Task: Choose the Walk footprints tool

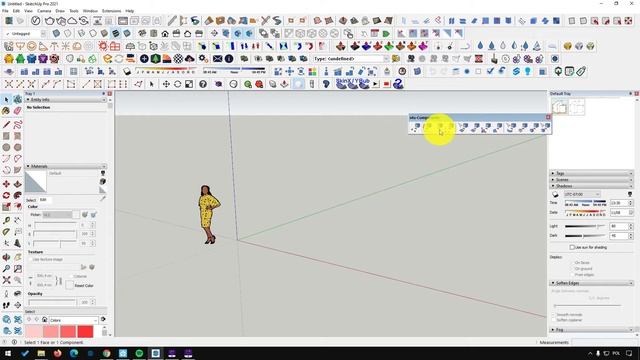Action: tap(6, 305)
